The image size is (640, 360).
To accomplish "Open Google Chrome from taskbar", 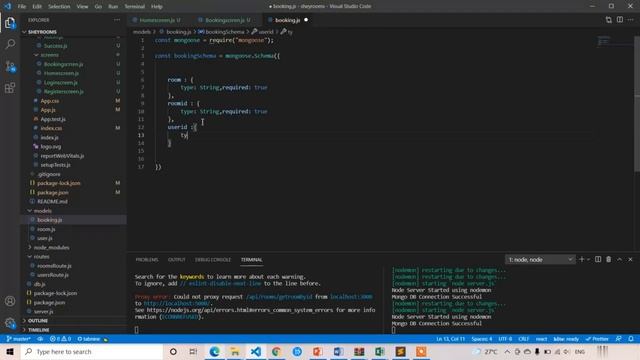I will pos(276,351).
